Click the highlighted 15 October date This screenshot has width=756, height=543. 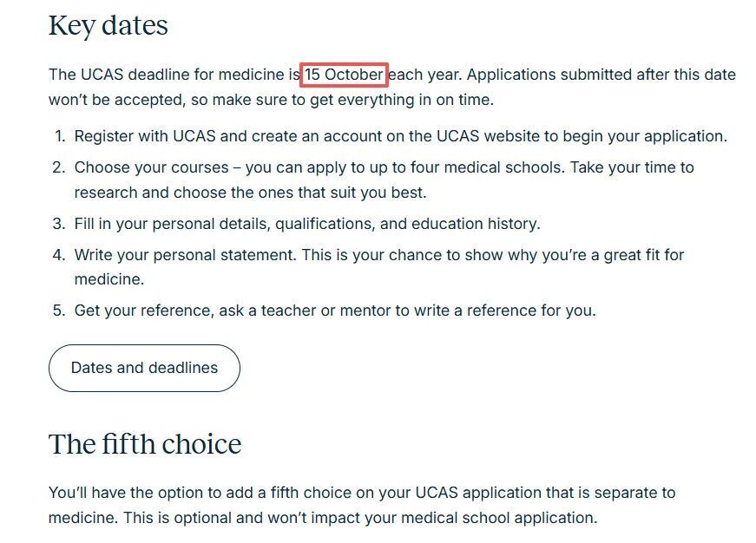pos(344,75)
